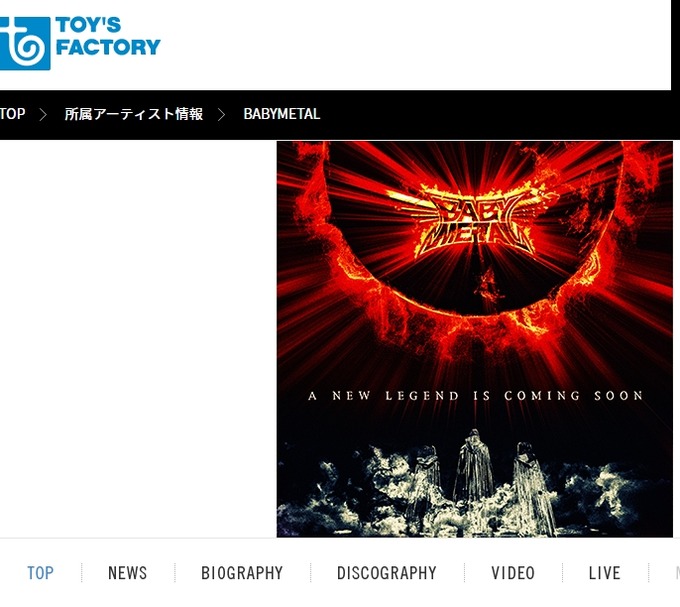This screenshot has width=680, height=607.
Task: Click the TOY'S FACTORY wordmark text
Action: pyautogui.click(x=108, y=36)
